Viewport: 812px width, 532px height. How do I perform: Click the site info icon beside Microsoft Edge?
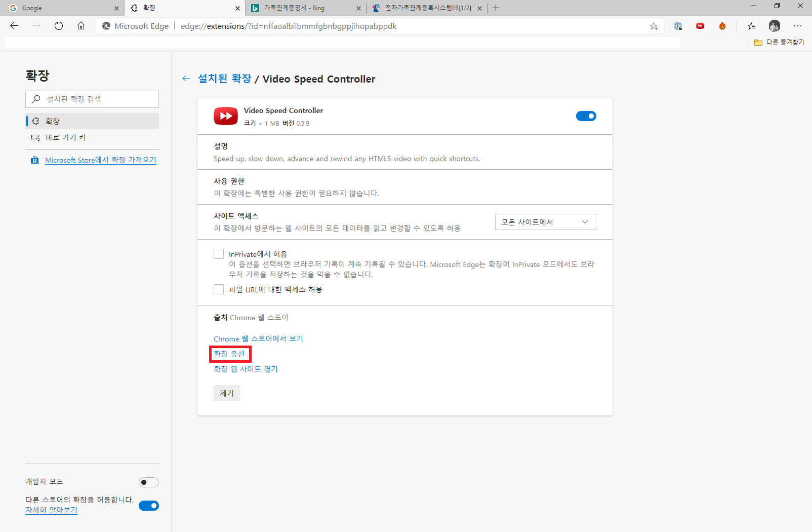pos(106,26)
